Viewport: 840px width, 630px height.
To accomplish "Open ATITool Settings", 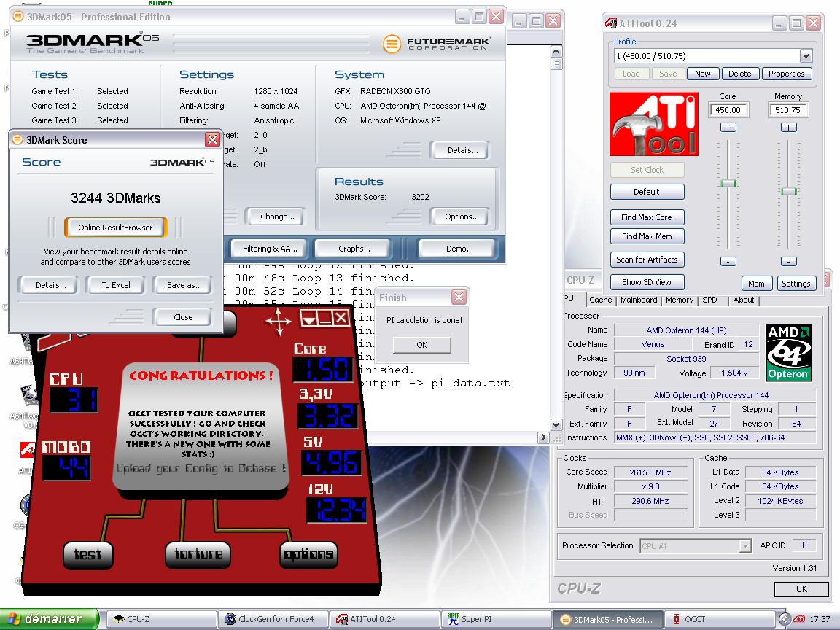I will (x=796, y=284).
